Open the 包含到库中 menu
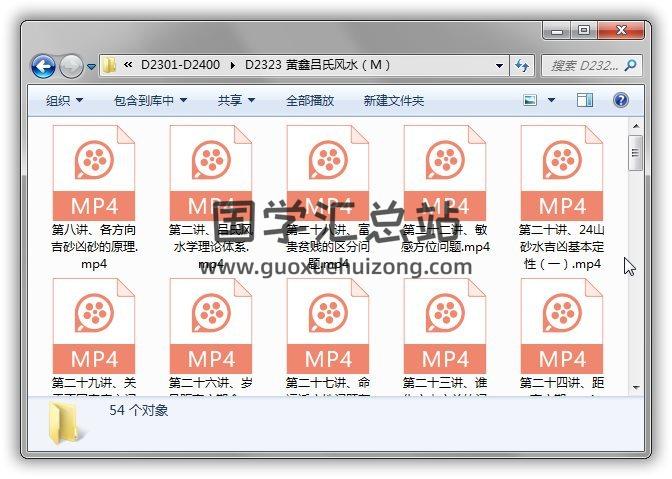The height and width of the screenshot is (479, 672). (x=150, y=100)
